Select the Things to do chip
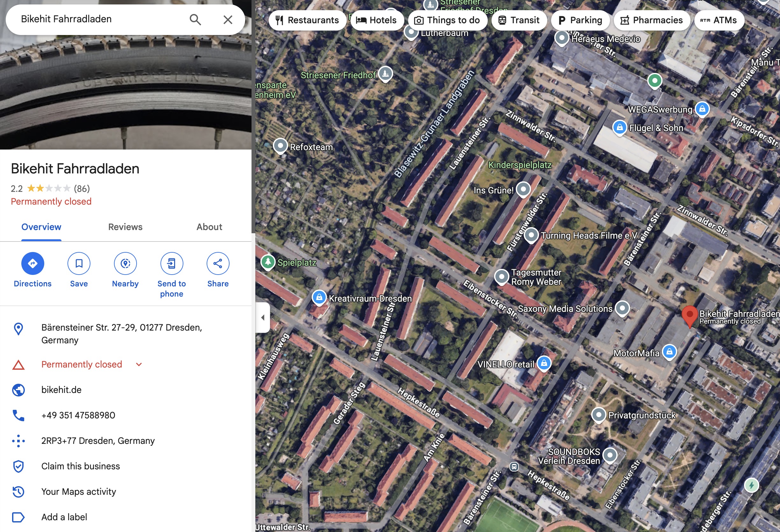780x532 pixels. tap(447, 20)
